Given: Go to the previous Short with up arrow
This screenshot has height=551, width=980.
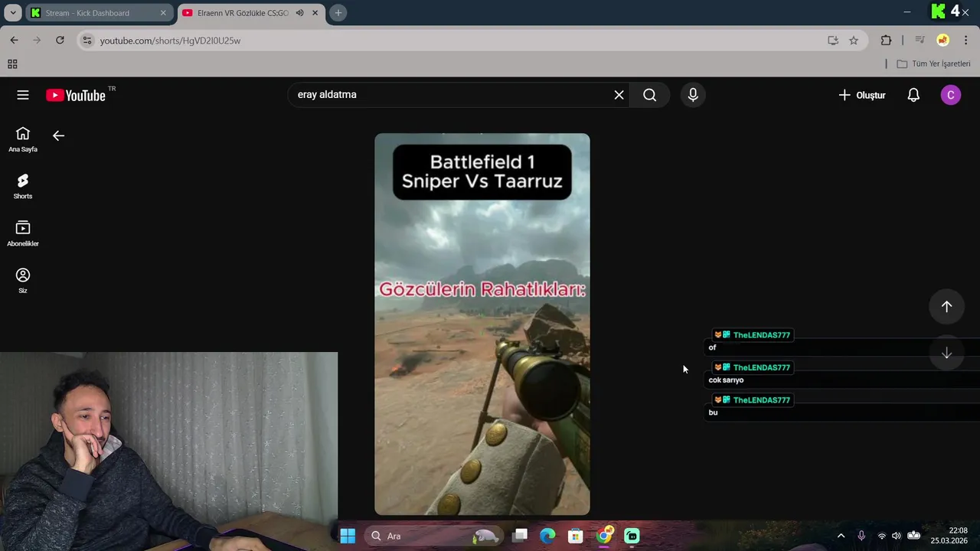Looking at the screenshot, I should click(946, 306).
